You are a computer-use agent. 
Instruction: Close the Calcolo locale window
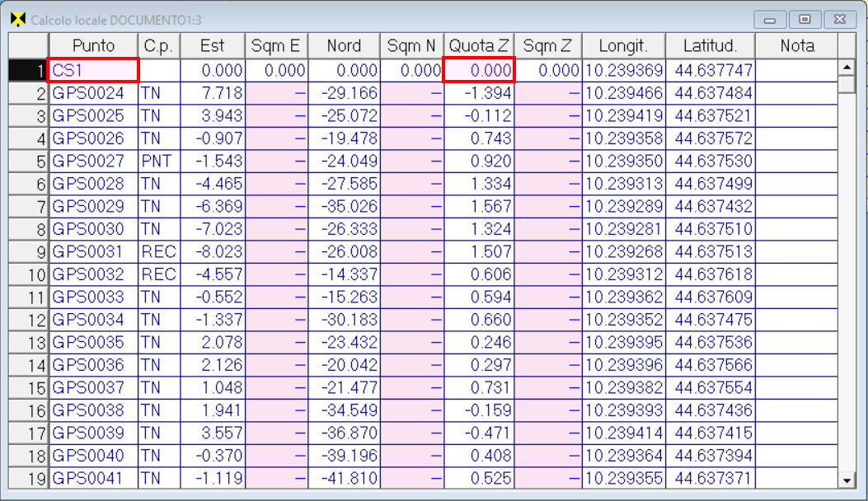[839, 19]
